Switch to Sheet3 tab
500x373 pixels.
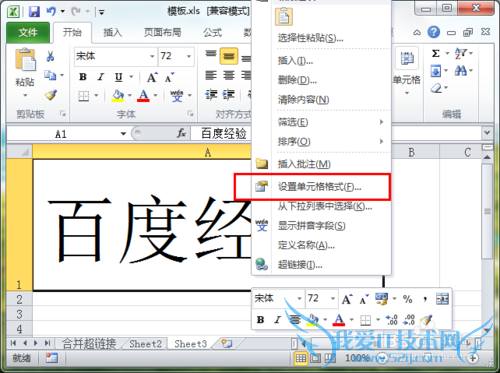click(191, 344)
